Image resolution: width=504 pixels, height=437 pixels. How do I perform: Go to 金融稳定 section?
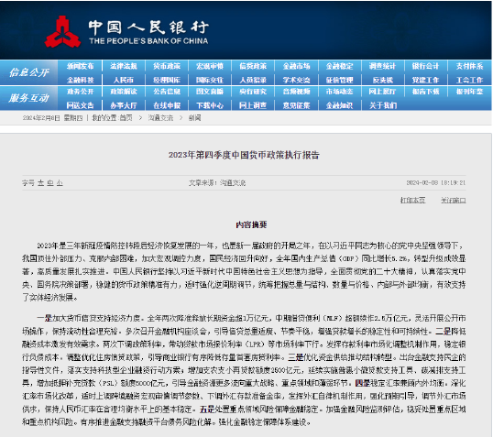click(339, 66)
